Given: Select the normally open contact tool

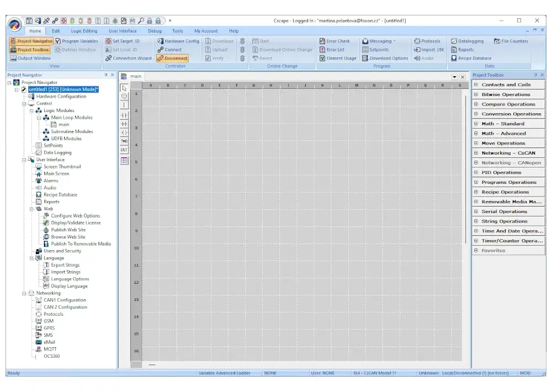Looking at the screenshot, I should point(124,115).
